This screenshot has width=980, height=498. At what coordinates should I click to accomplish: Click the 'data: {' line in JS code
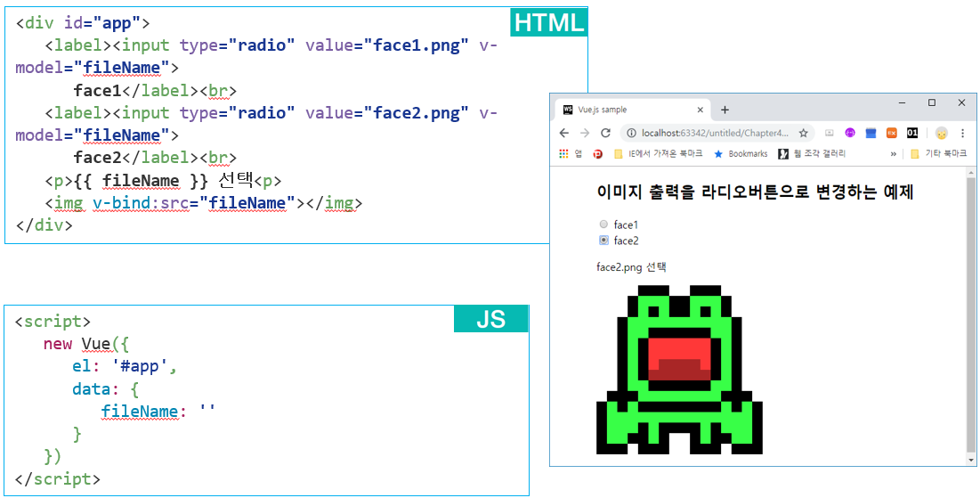[x=105, y=389]
